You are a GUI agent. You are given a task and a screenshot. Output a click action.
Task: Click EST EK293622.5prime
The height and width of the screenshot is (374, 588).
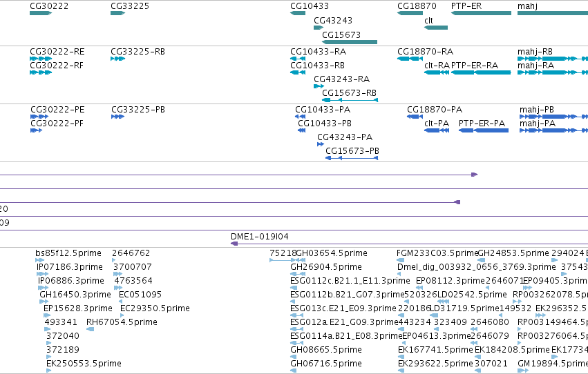[x=401, y=371]
